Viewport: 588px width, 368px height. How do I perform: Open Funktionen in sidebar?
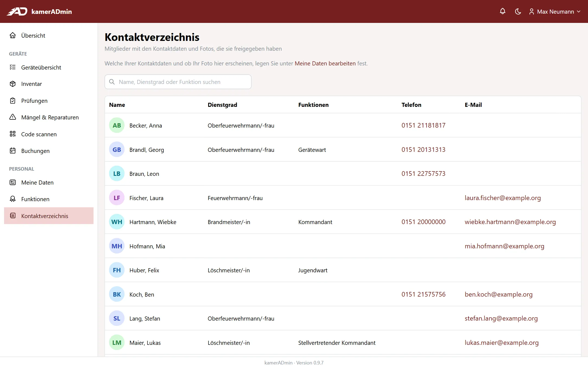point(49,199)
